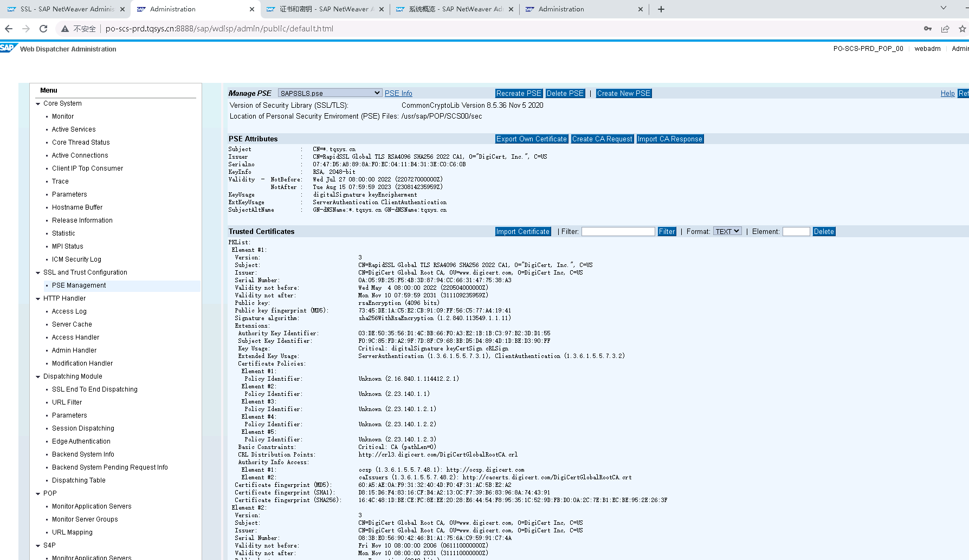This screenshot has width=969, height=560.
Task: Click Export Own Certificate button
Action: click(x=532, y=139)
